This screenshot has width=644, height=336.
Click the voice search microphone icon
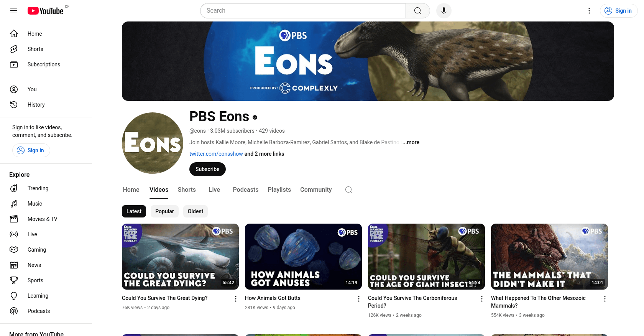(444, 11)
